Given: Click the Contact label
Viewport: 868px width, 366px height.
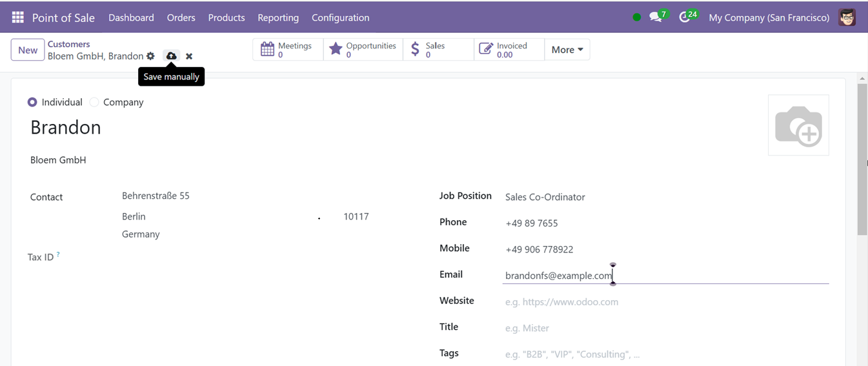Looking at the screenshot, I should 46,197.
